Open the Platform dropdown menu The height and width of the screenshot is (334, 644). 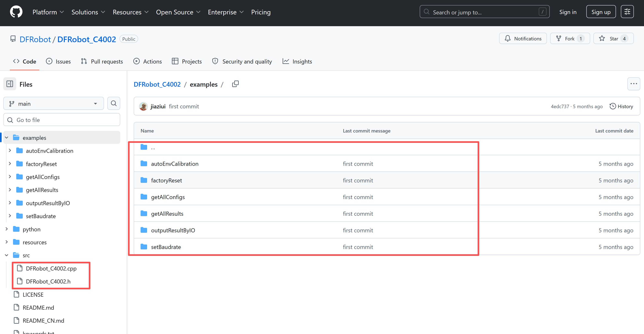48,12
